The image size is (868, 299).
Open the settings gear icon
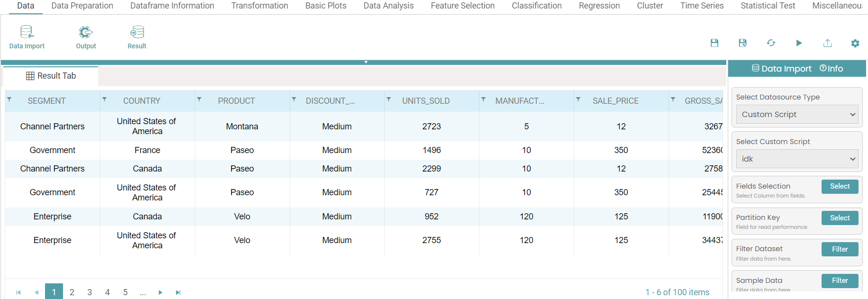tap(855, 43)
